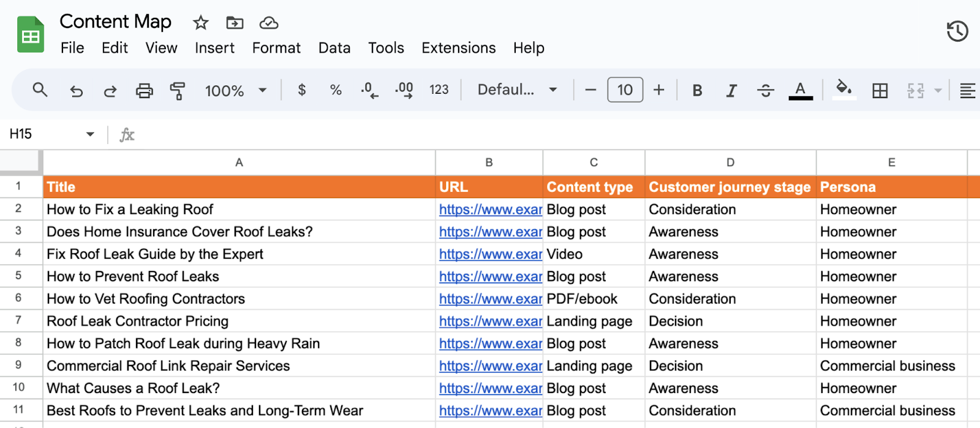Viewport: 980px width, 428px height.
Task: Undo the last action
Action: point(76,91)
